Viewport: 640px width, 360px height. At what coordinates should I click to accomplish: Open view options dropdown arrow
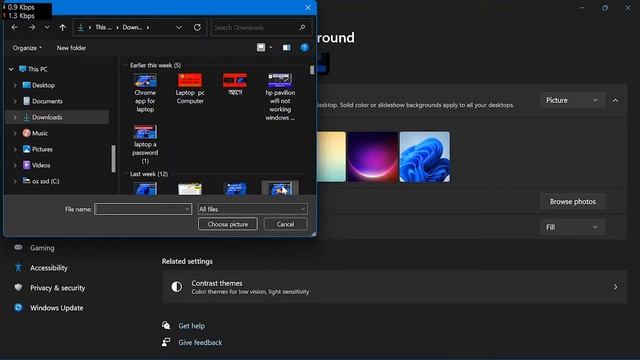[x=271, y=47]
